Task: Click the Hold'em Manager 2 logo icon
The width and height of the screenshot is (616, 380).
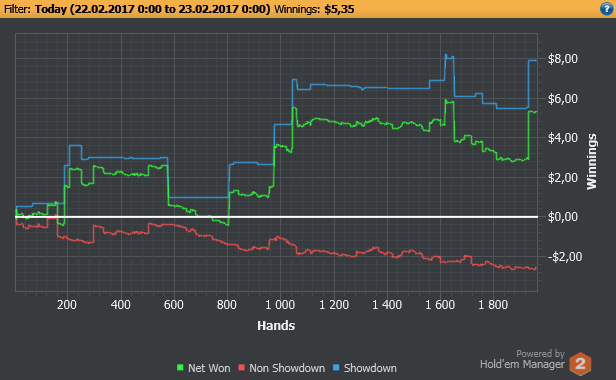Action: click(x=580, y=364)
